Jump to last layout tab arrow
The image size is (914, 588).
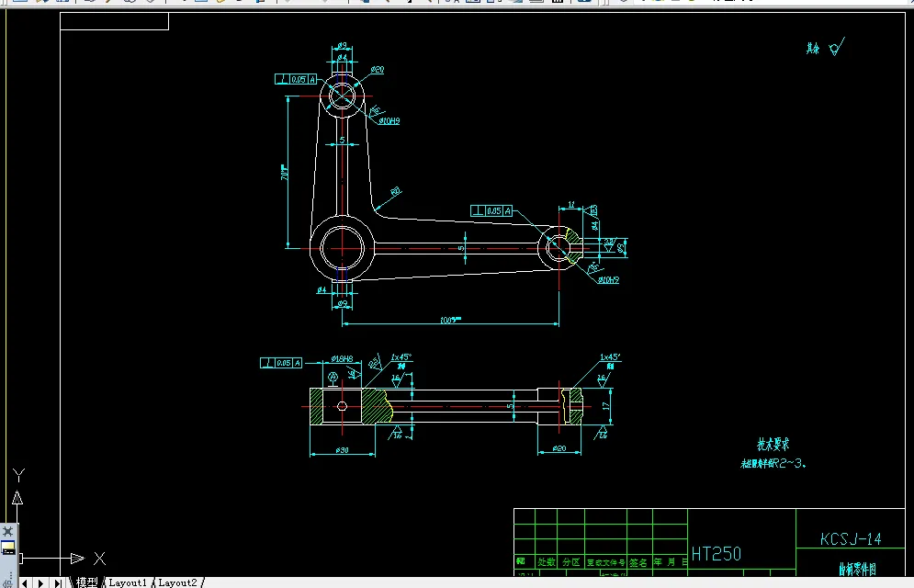pos(58,582)
